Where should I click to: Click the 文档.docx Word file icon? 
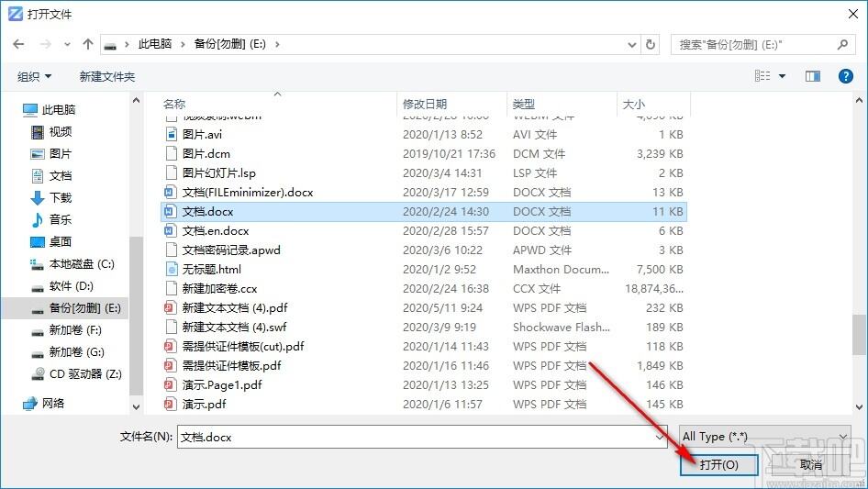pos(170,212)
